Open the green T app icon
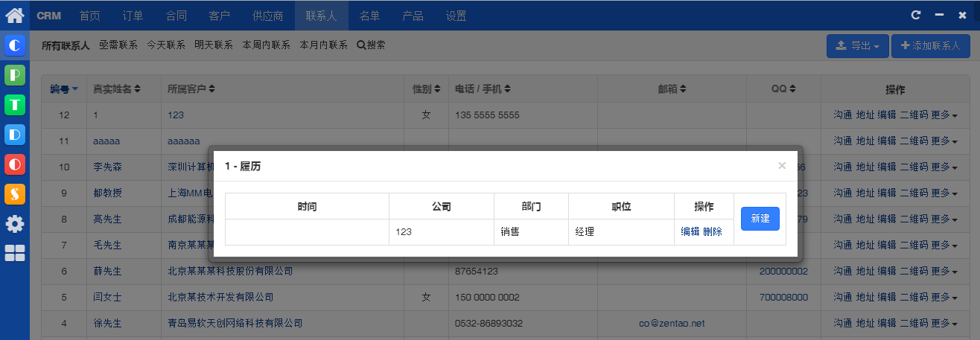Screen dimensions: 980x340 tap(15, 105)
